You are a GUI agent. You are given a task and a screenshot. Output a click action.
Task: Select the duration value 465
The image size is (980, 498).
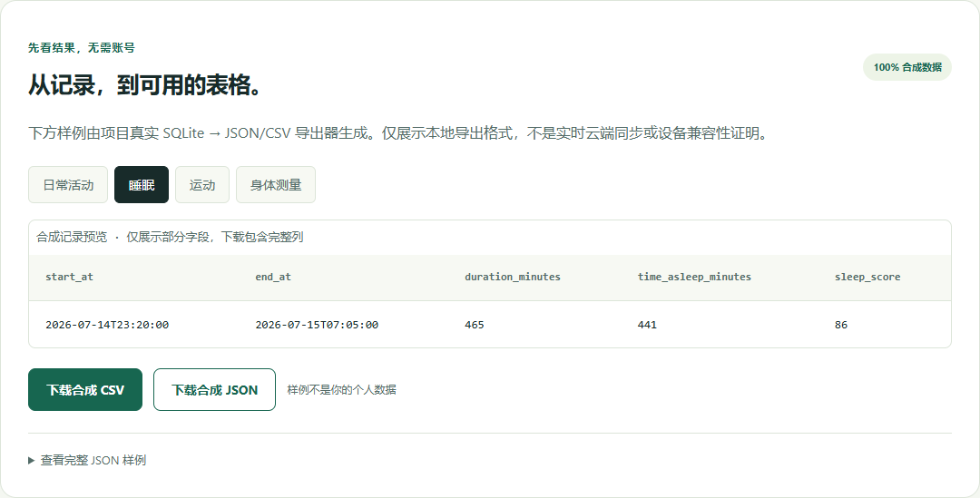coord(475,325)
